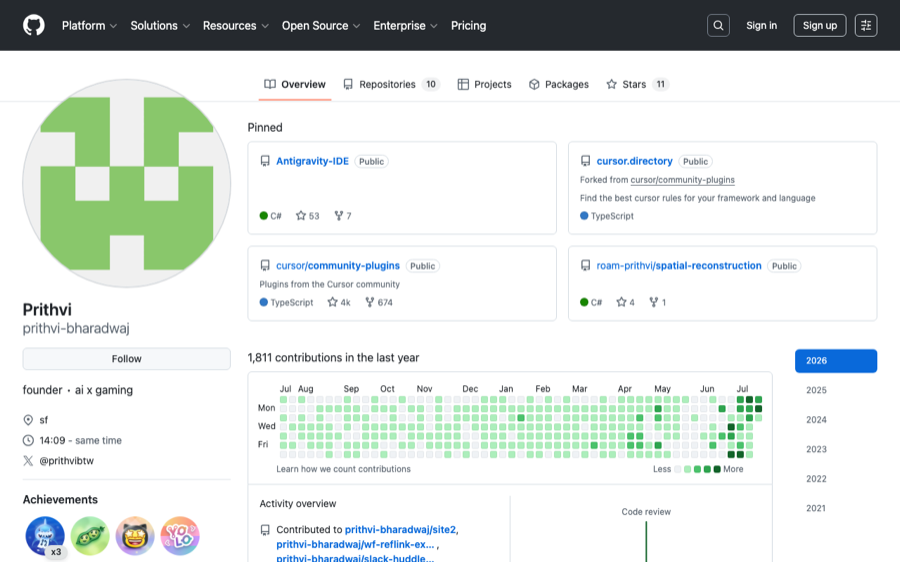Open the YOLO achievement badge
The image size is (900, 562).
pos(180,536)
